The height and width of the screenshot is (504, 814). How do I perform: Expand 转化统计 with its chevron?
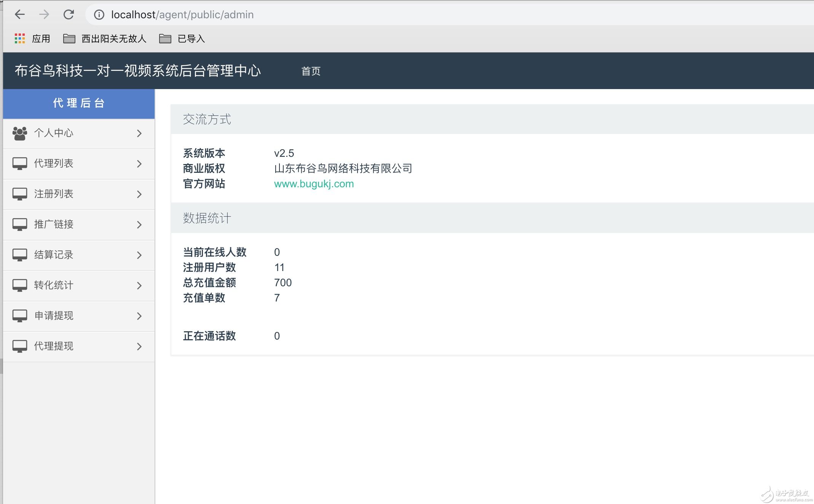[x=139, y=285]
